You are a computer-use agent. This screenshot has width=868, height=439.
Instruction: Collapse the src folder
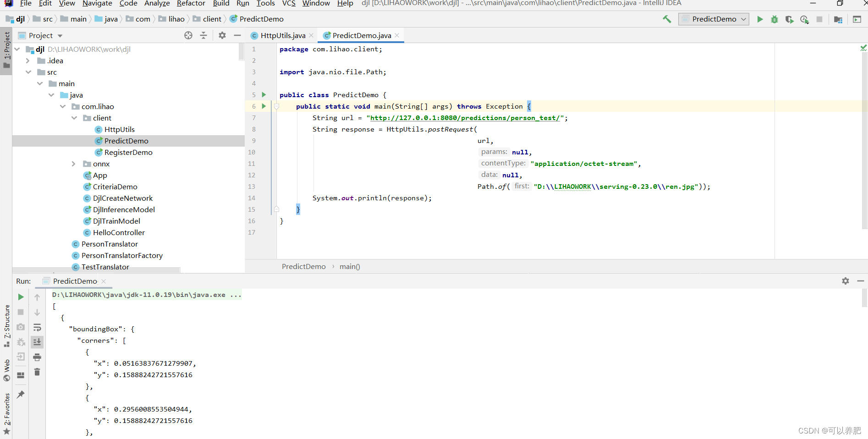[x=28, y=72]
